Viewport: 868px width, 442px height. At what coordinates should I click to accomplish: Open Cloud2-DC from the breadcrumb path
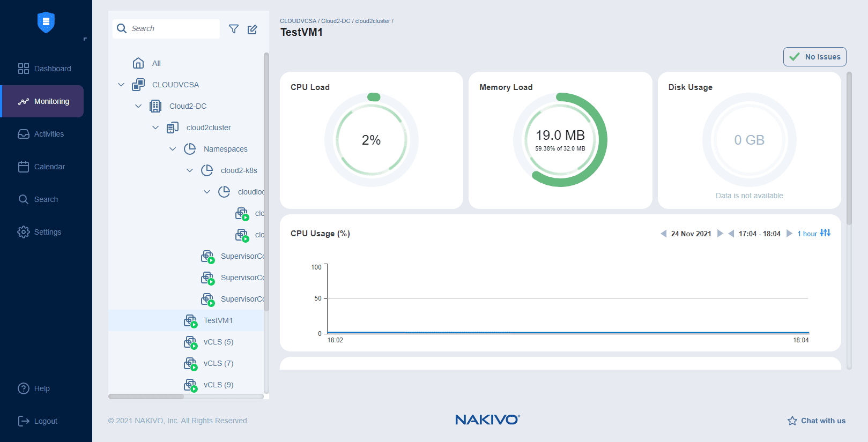pos(336,21)
